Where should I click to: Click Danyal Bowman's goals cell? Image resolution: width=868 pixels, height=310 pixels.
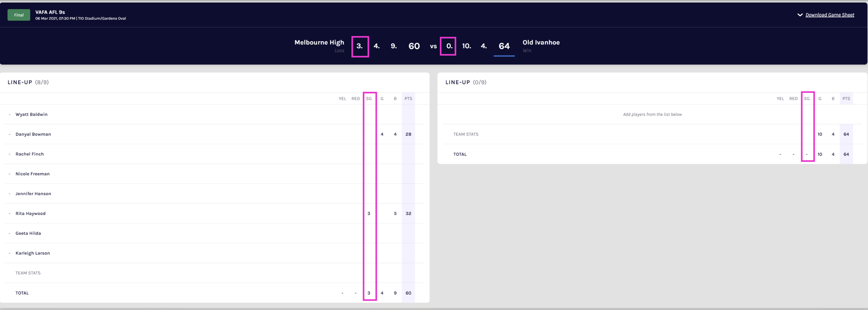(382, 134)
